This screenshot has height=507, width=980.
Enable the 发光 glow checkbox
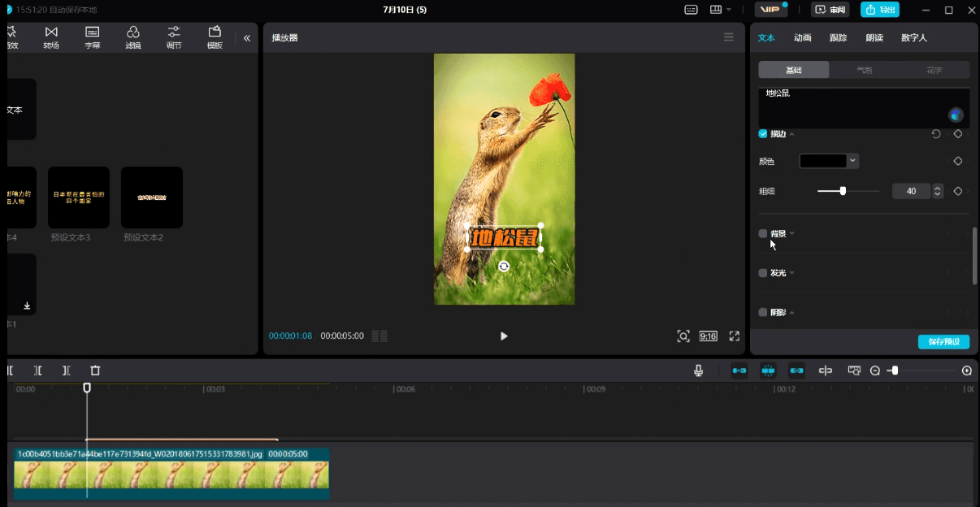click(762, 273)
